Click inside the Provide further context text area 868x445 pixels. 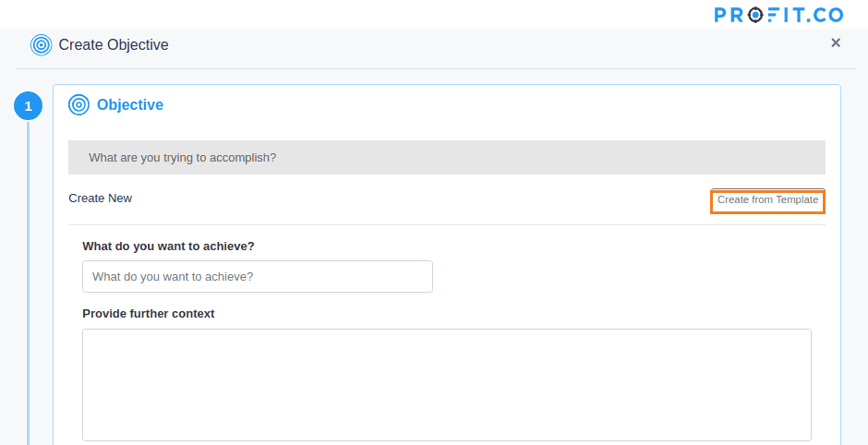[447, 385]
